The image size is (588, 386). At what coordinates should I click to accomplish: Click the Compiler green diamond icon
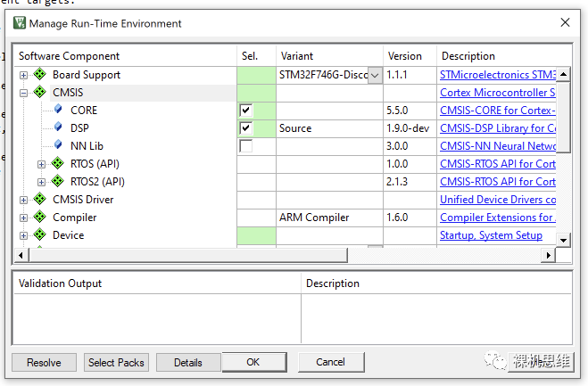click(40, 217)
